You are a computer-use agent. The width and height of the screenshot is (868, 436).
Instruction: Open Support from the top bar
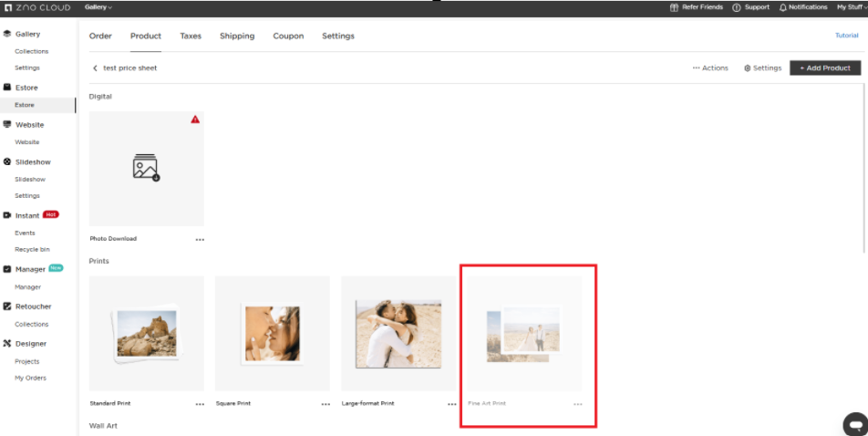(x=750, y=7)
